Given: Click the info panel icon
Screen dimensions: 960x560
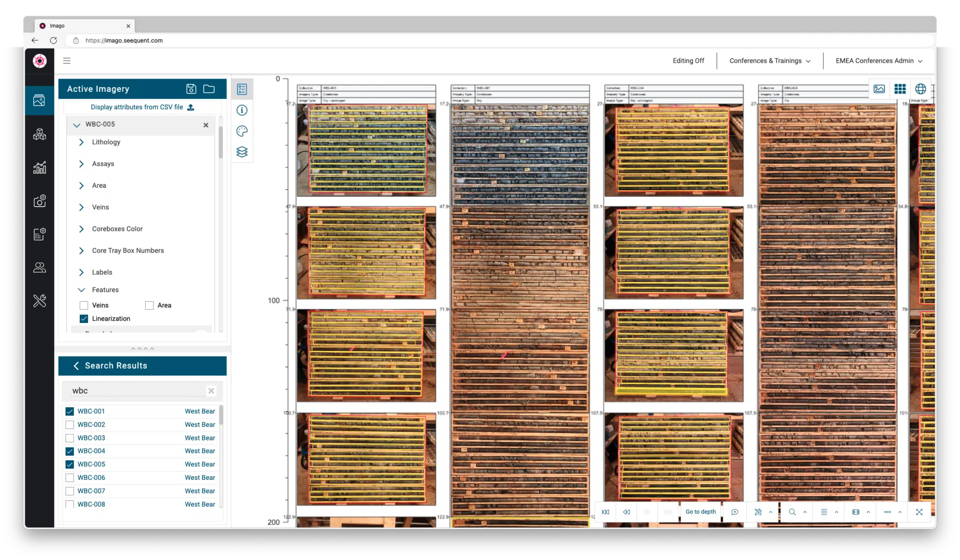Looking at the screenshot, I should [241, 109].
